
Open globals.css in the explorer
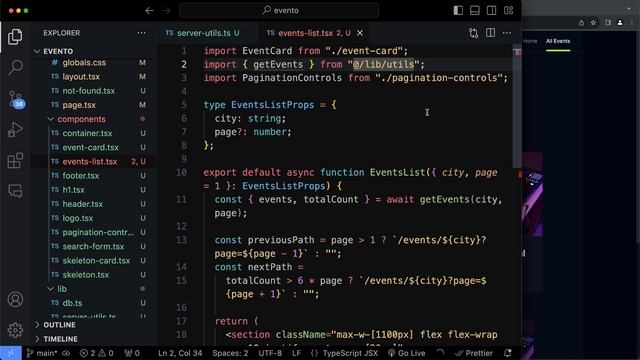84,63
